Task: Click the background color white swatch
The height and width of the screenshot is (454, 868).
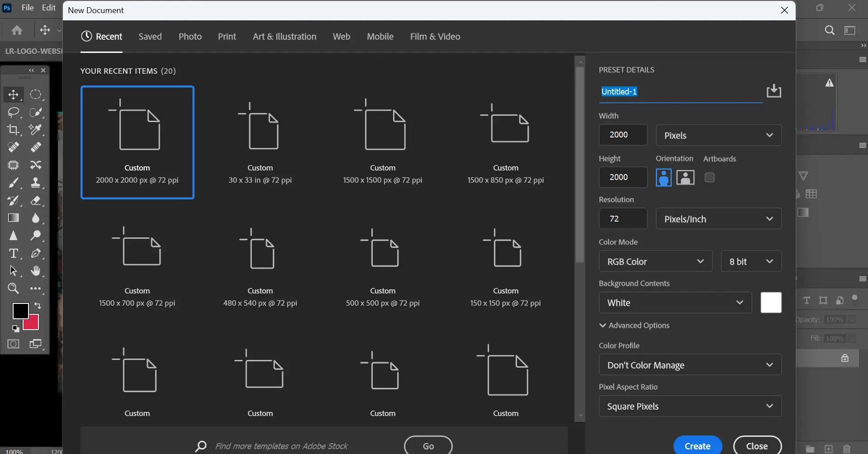Action: (x=771, y=303)
